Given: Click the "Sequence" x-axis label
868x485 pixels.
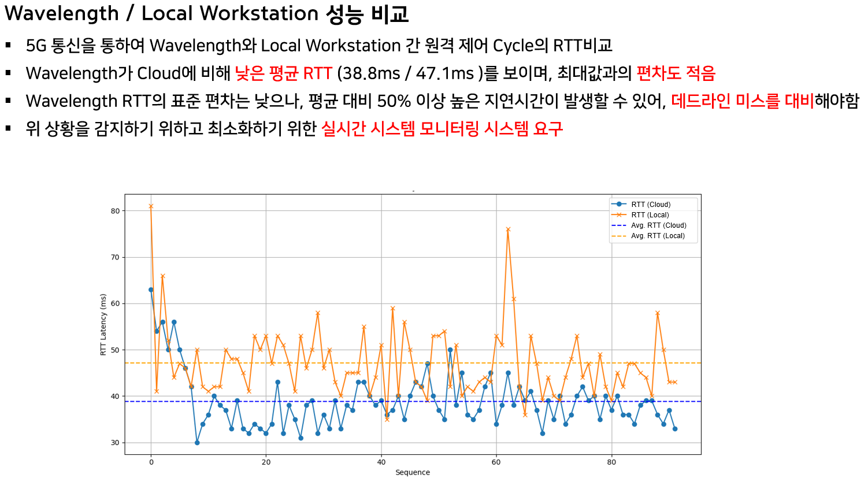Looking at the screenshot, I should click(413, 472).
